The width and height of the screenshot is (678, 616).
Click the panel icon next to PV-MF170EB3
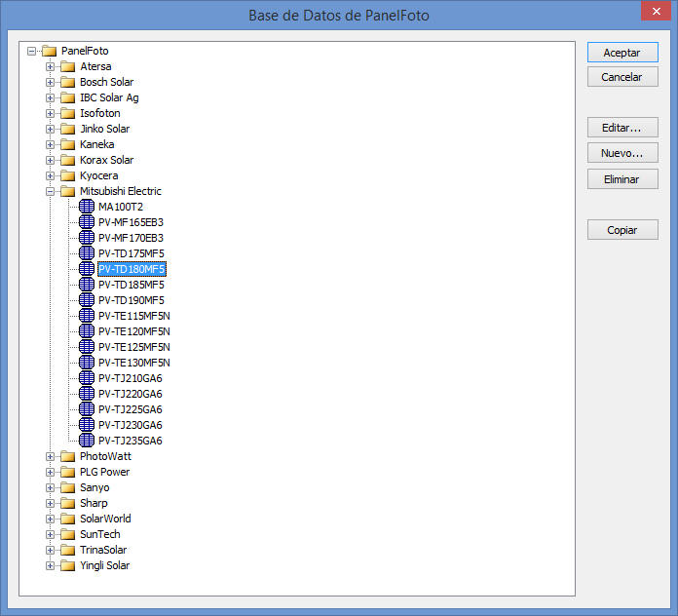coord(87,238)
